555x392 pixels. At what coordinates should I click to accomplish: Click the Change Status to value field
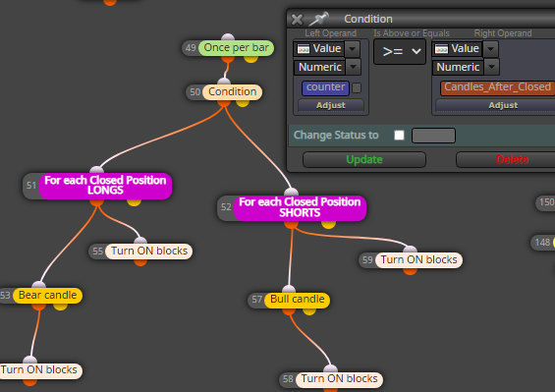click(433, 136)
